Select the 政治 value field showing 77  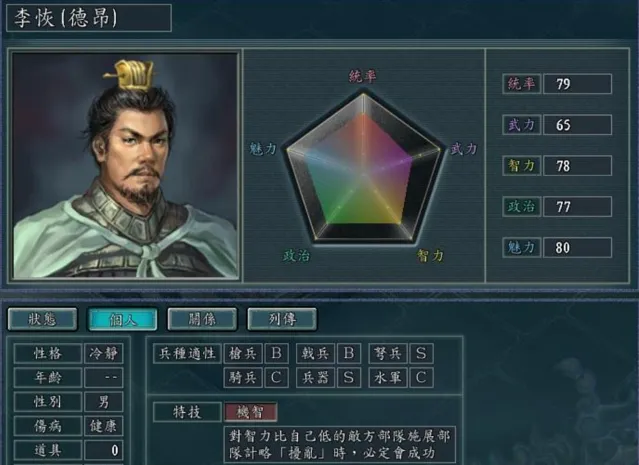(577, 207)
